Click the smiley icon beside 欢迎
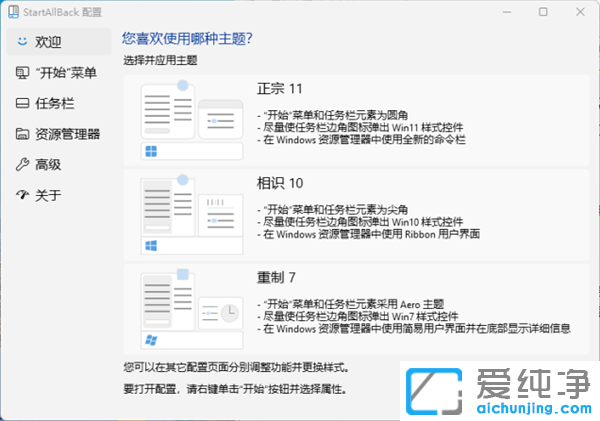Image resolution: width=600 pixels, height=421 pixels. [x=20, y=42]
